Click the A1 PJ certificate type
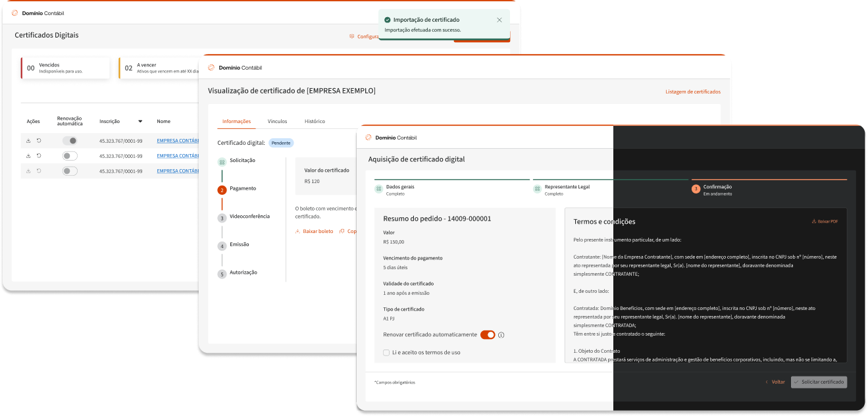Image resolution: width=868 pixels, height=416 pixels. pos(389,318)
